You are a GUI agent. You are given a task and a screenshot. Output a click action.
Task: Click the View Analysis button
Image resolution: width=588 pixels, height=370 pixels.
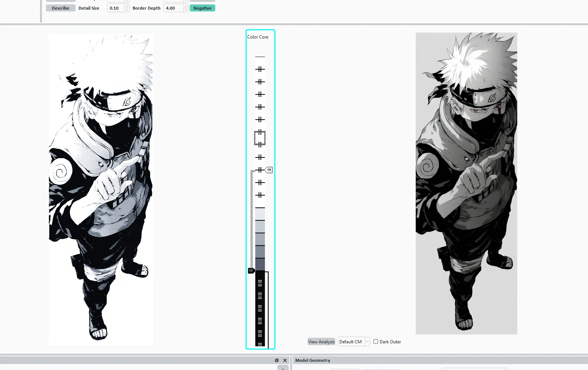pos(321,342)
